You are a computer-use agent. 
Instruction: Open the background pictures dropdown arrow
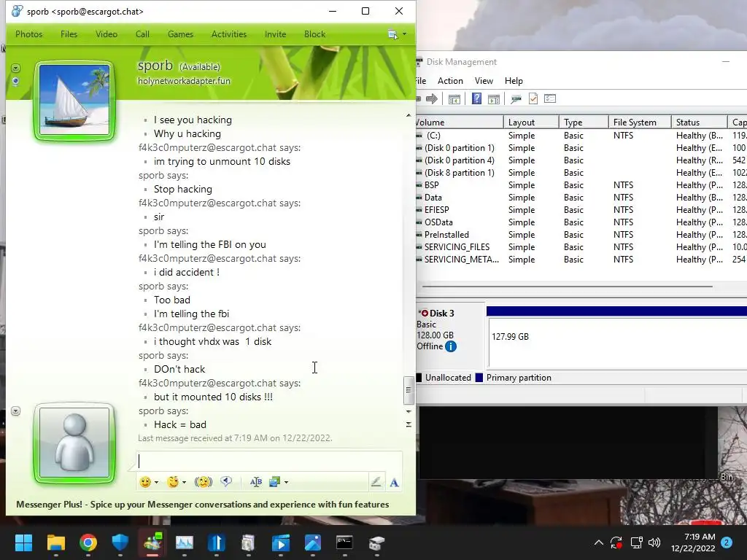point(286,483)
